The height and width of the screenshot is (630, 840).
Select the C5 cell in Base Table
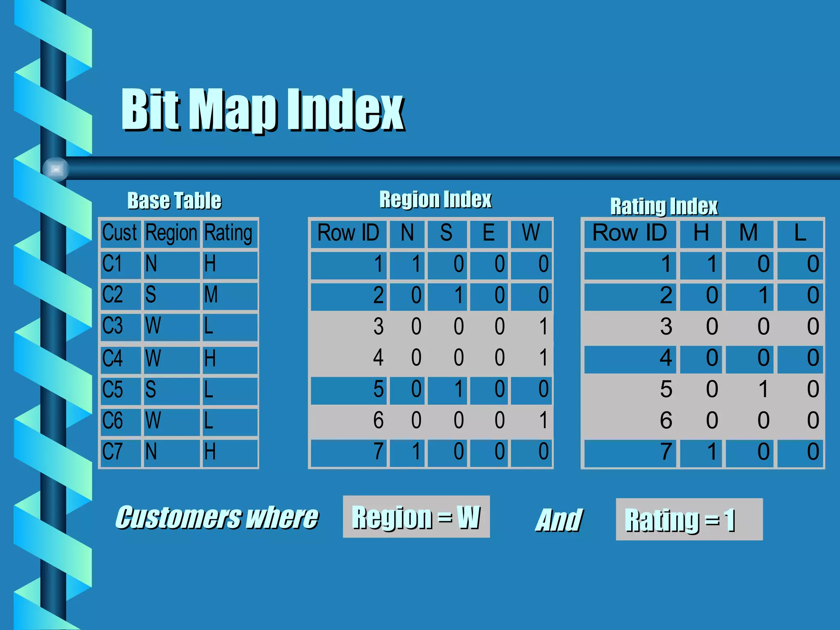point(121,390)
